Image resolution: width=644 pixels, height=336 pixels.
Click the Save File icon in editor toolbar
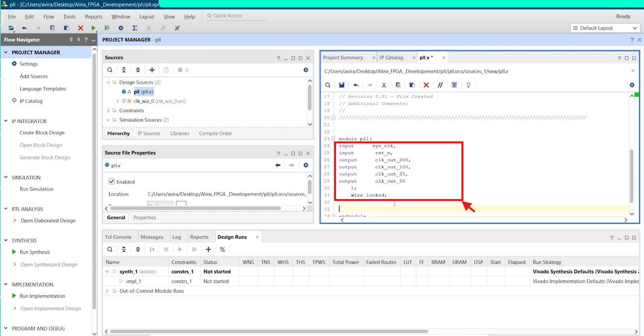[341, 85]
